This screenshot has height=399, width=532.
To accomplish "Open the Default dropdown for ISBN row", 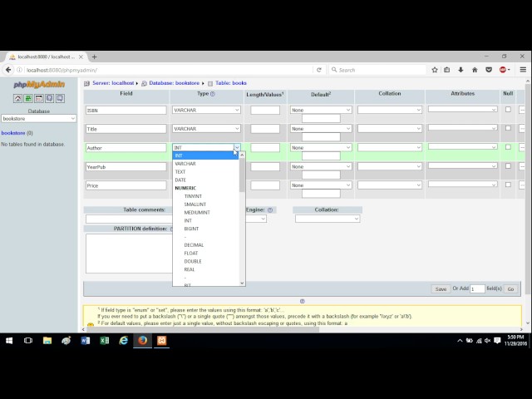I will pyautogui.click(x=321, y=110).
